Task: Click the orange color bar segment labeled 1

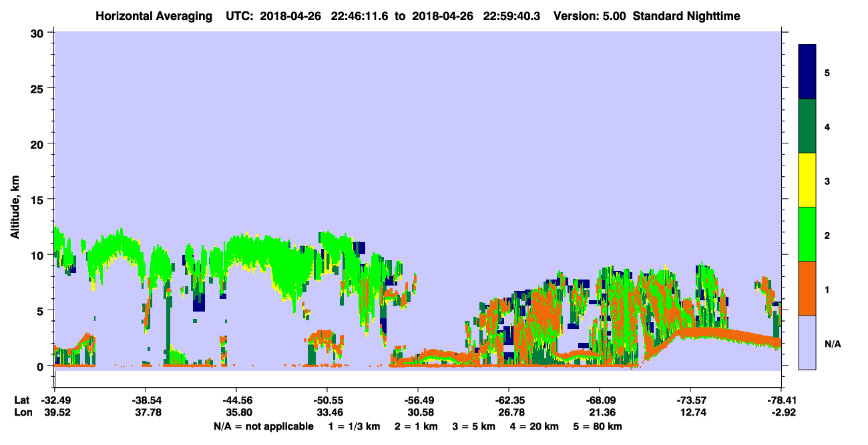Action: click(807, 288)
